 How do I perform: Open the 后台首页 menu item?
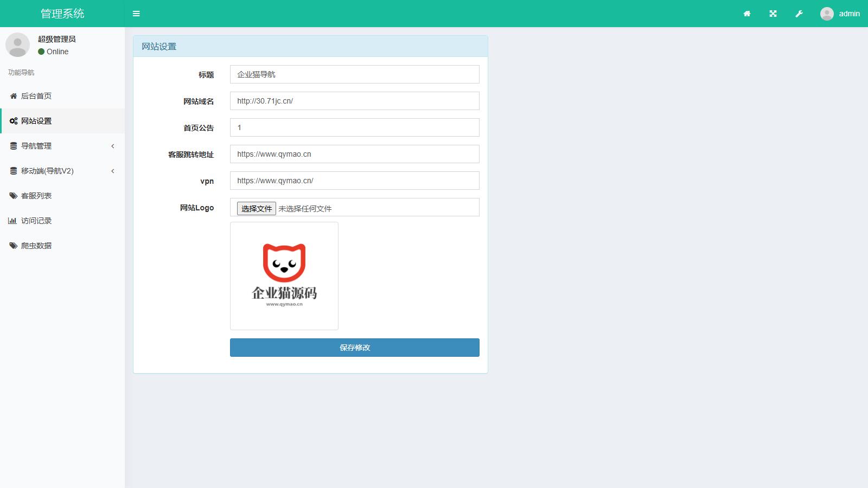pyautogui.click(x=62, y=96)
